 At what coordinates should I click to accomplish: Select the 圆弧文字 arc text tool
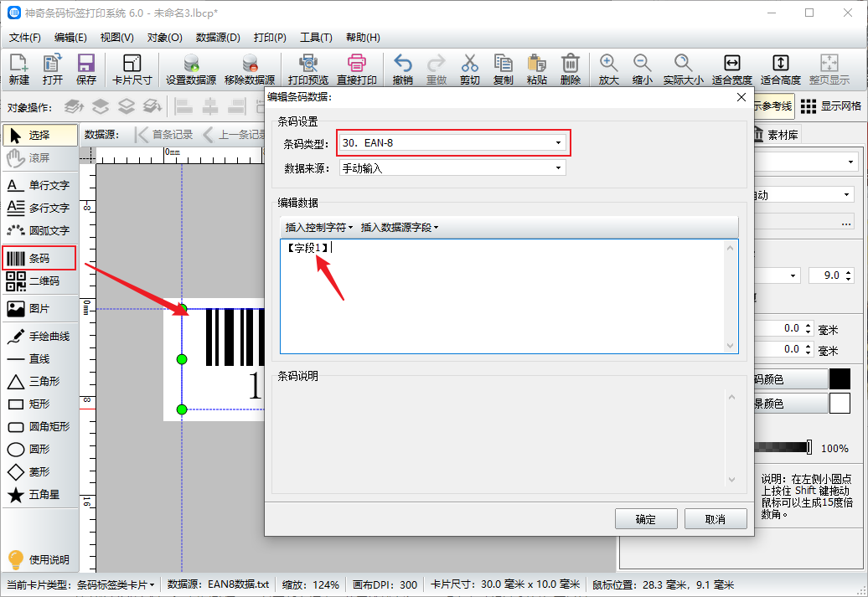click(39, 231)
